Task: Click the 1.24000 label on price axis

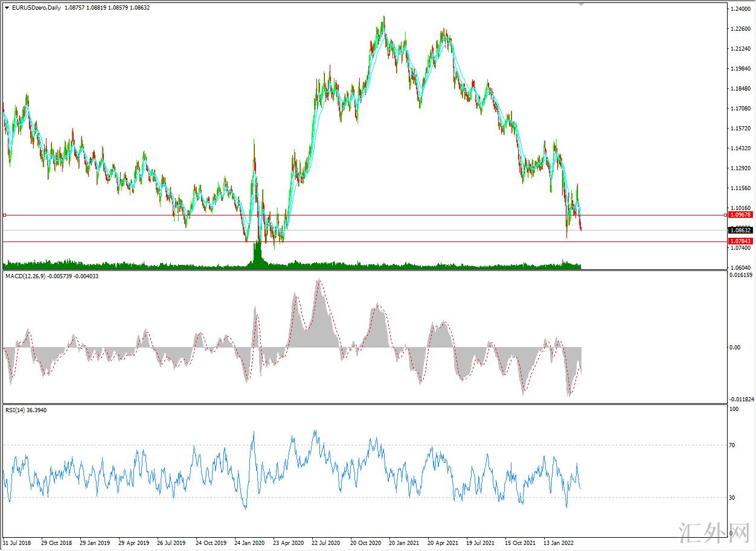Action: click(x=740, y=9)
